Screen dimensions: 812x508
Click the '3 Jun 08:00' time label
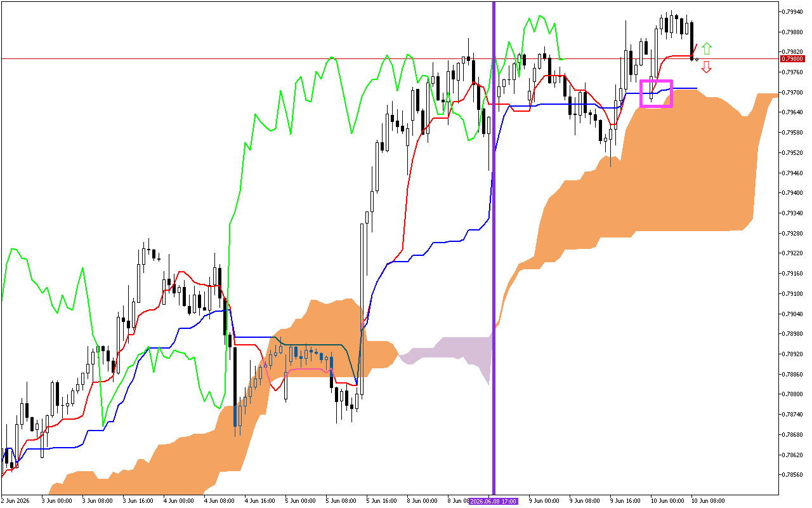coord(98,501)
